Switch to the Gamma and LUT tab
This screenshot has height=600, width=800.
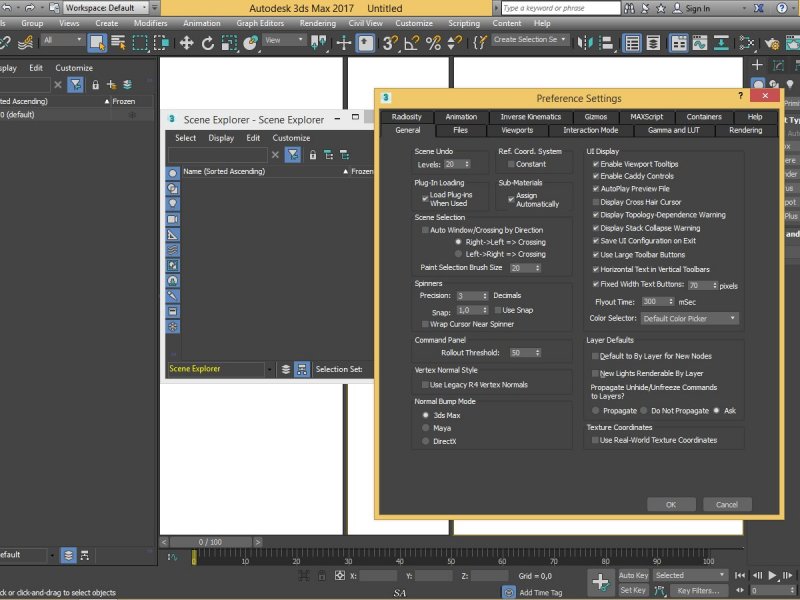coord(673,131)
